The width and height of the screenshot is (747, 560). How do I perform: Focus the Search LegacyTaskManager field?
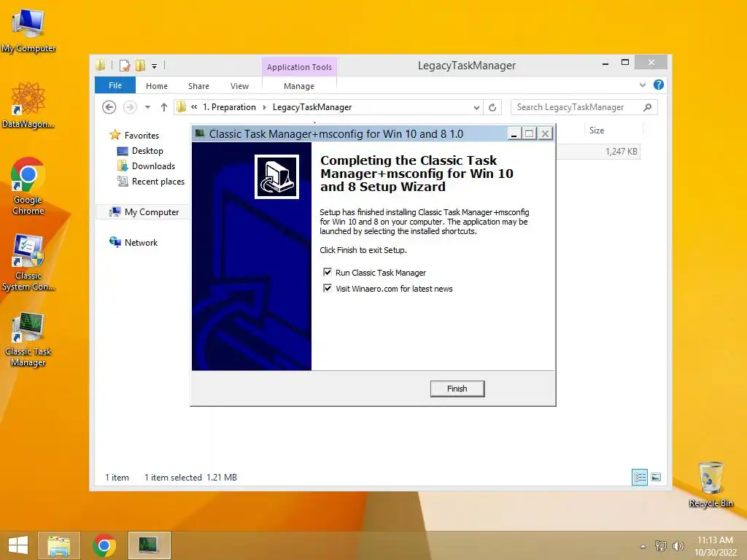coord(584,107)
